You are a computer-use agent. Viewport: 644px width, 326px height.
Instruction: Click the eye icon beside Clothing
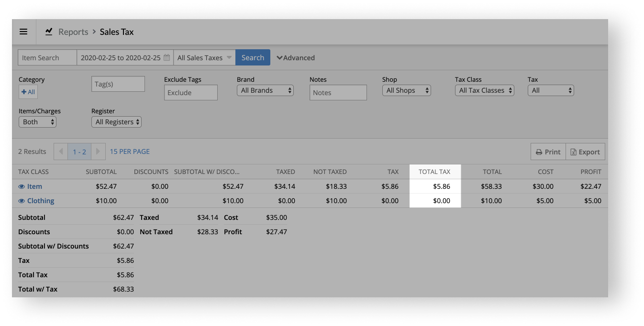[x=22, y=201]
